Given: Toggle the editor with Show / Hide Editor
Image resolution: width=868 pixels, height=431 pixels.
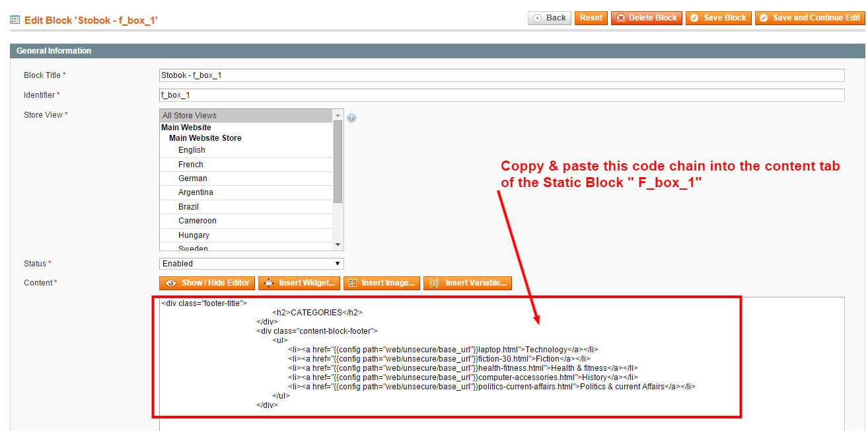Looking at the screenshot, I should pyautogui.click(x=207, y=283).
